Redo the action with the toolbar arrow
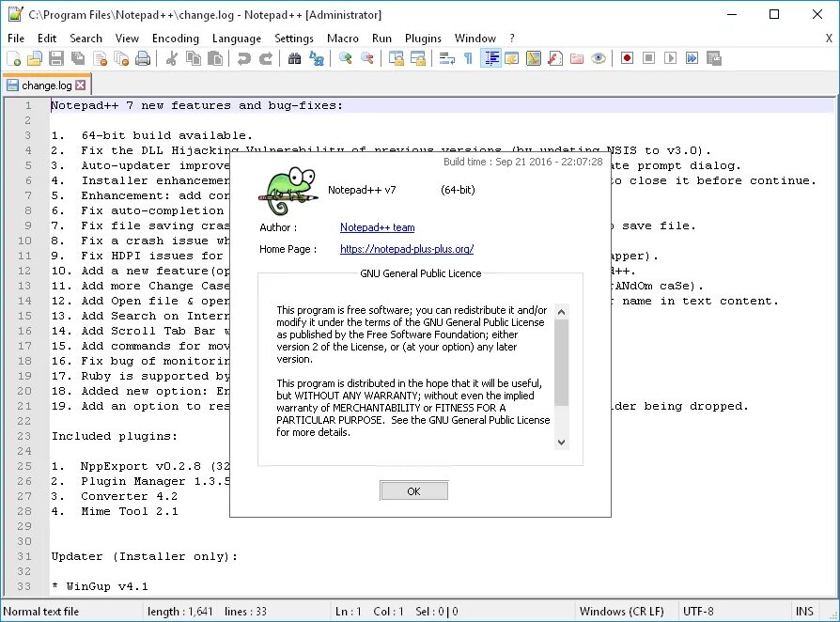This screenshot has height=622, width=840. tap(266, 58)
